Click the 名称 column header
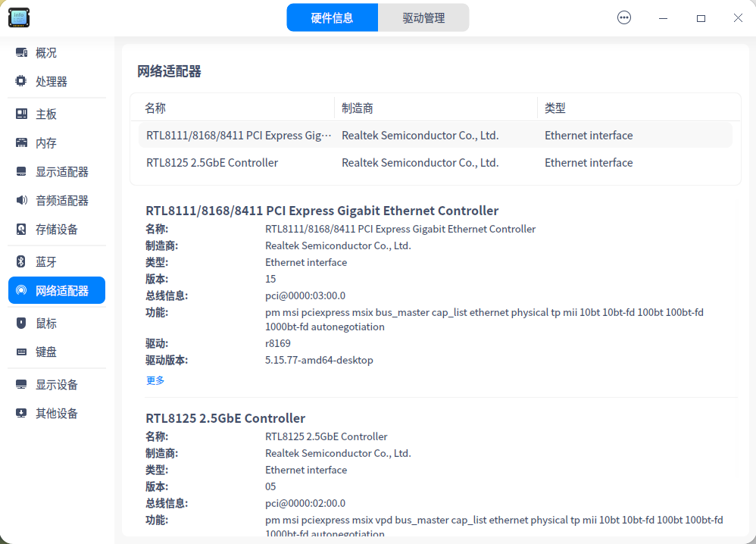Viewport: 756px width, 544px height. coord(233,108)
